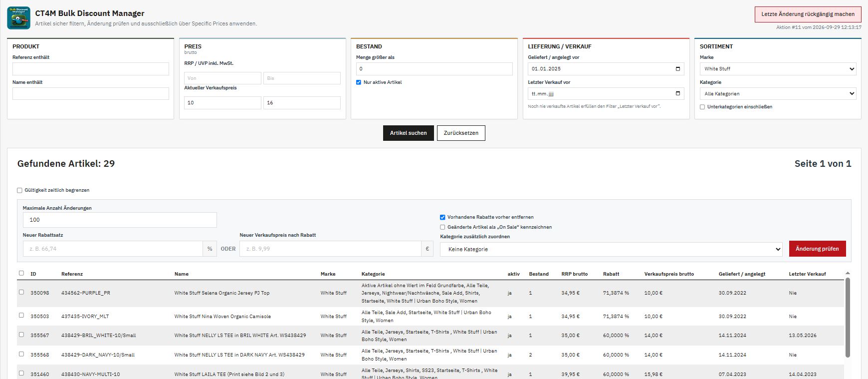868x379 pixels.
Task: Open the Kategorie dropdown Alle Kategorien
Action: 778,93
